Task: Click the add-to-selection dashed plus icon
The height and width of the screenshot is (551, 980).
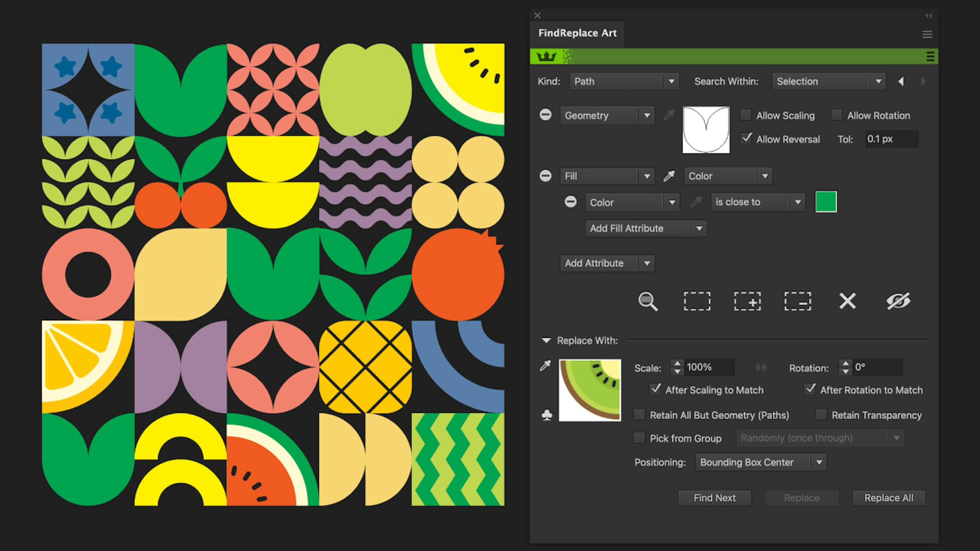Action: 747,302
